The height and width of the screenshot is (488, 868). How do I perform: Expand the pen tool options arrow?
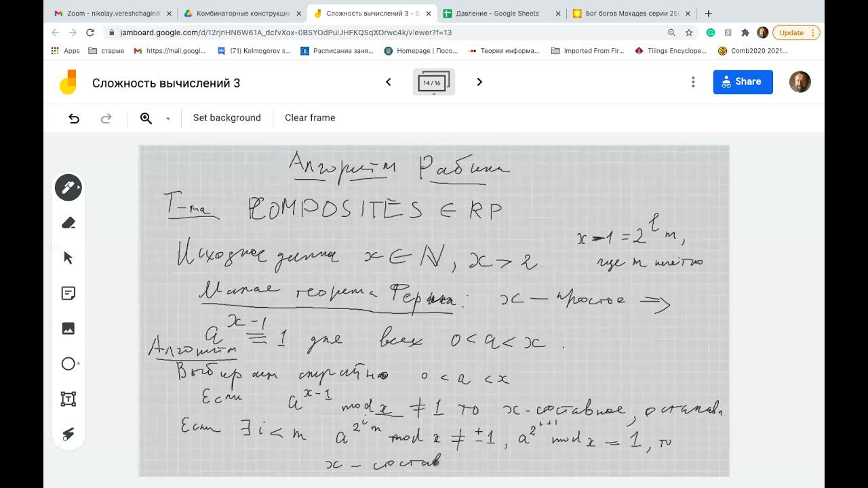tap(79, 187)
